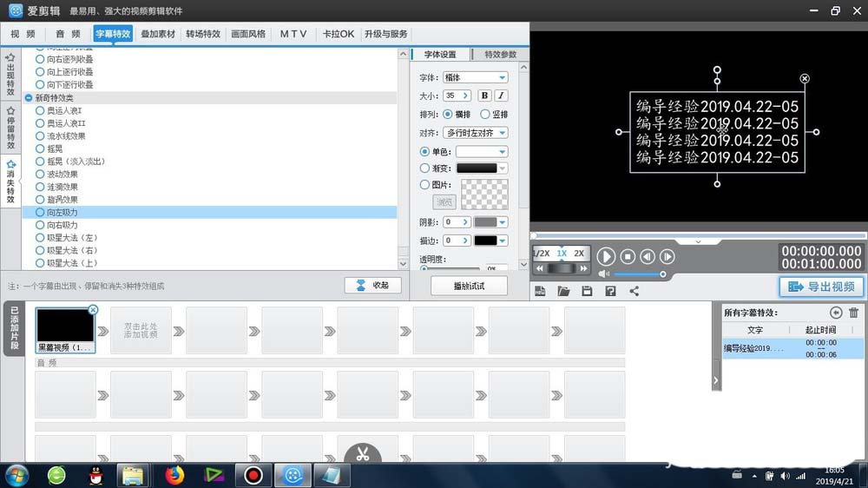Mute the preview speaker icon
Viewport: 868px width, 488px height.
604,274
